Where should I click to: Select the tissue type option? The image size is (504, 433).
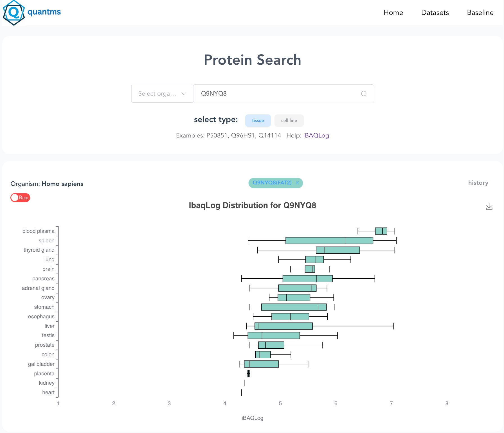[x=258, y=121]
